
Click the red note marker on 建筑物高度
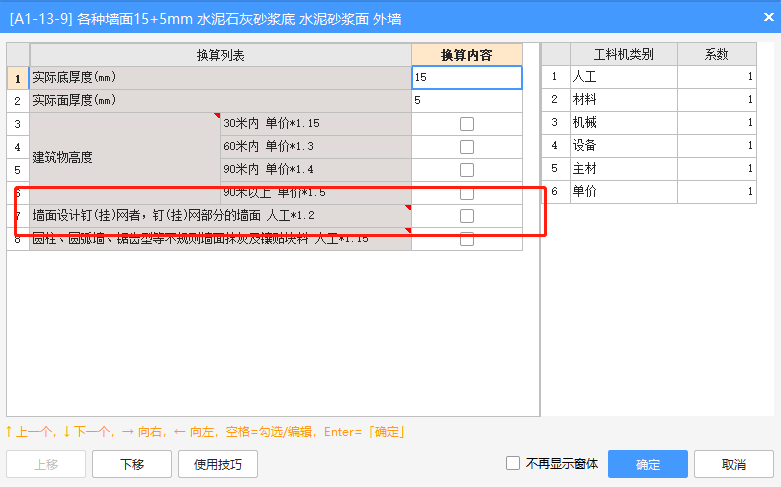click(217, 116)
